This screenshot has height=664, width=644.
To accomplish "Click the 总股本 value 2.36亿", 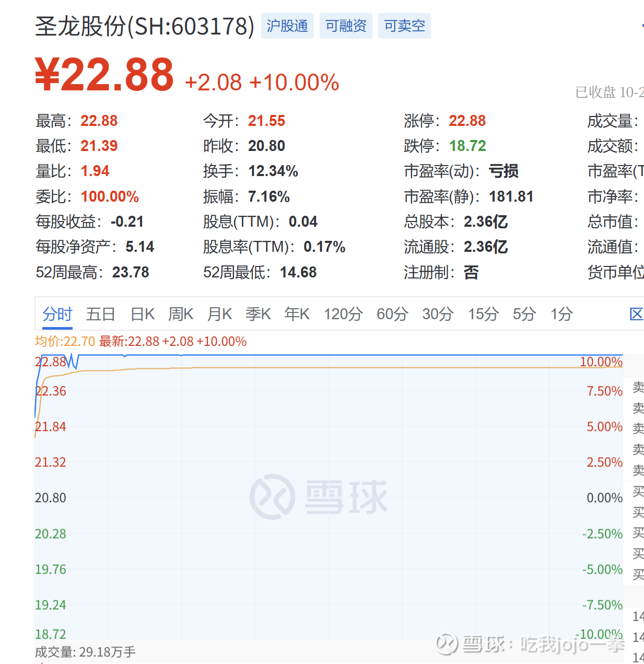I will click(486, 222).
